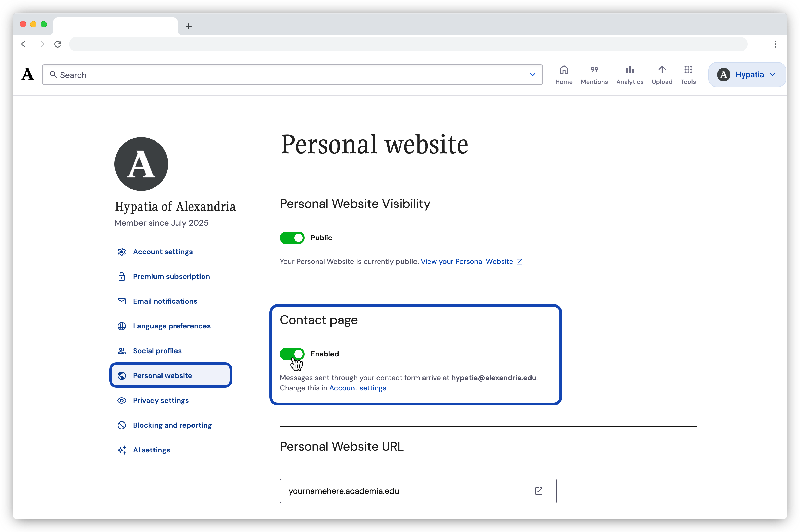Click the Upload arrow icon
Viewport: 800px width, 532px height.
click(x=662, y=70)
